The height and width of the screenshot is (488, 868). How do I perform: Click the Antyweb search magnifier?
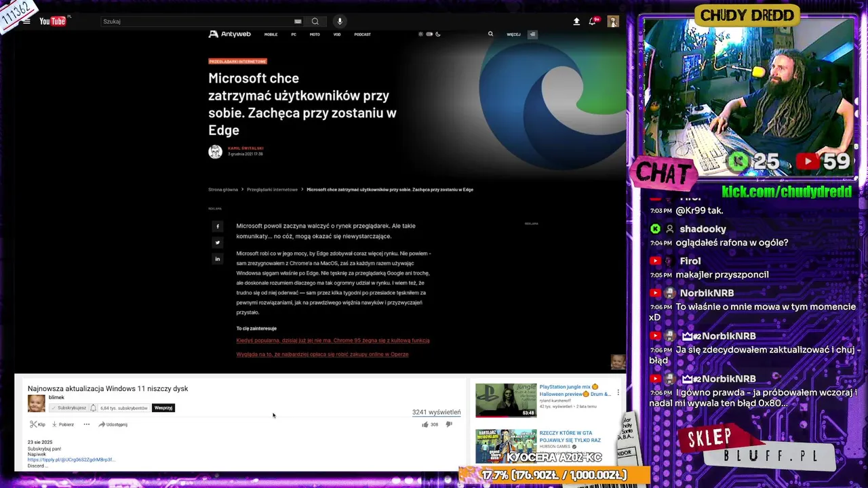(490, 34)
